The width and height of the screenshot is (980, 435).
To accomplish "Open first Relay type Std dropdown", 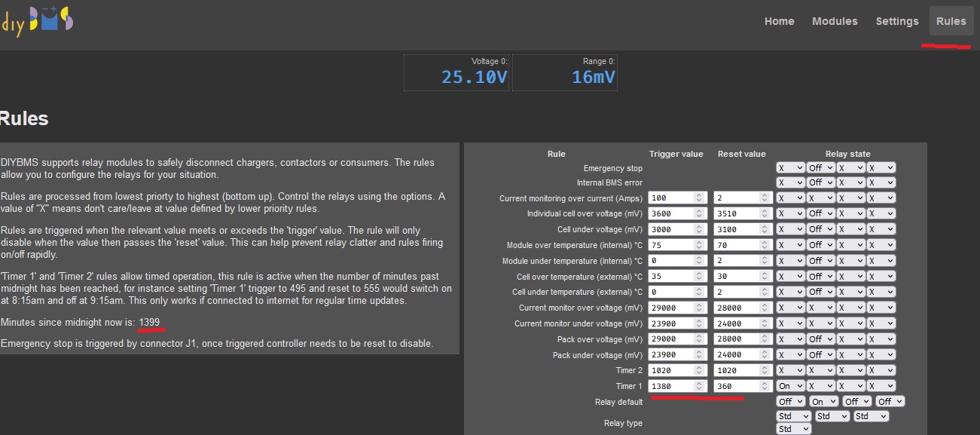I will (794, 416).
